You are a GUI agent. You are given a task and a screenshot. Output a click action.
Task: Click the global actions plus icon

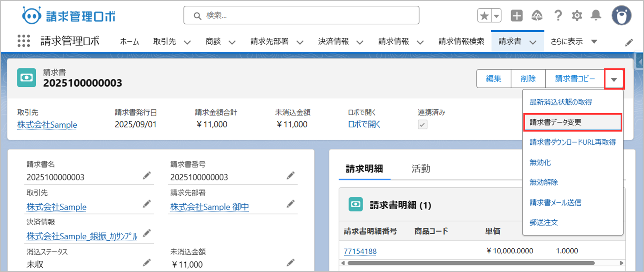tap(516, 16)
